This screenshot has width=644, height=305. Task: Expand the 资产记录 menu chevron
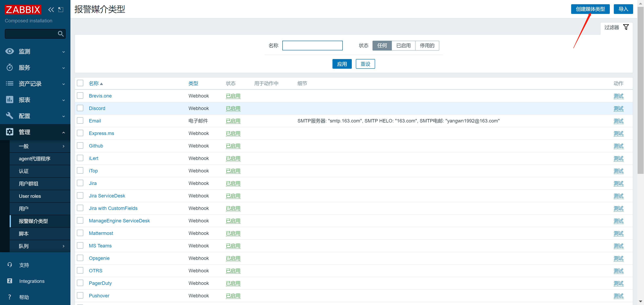(x=64, y=84)
